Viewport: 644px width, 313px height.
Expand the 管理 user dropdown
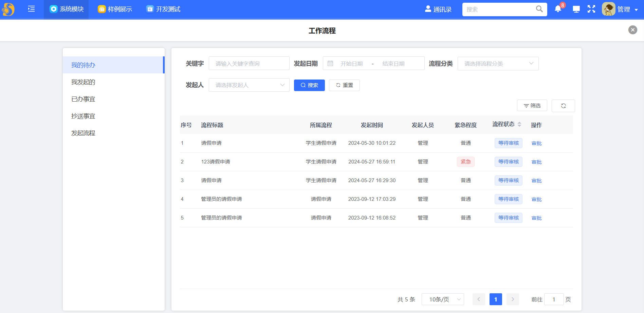[628, 10]
